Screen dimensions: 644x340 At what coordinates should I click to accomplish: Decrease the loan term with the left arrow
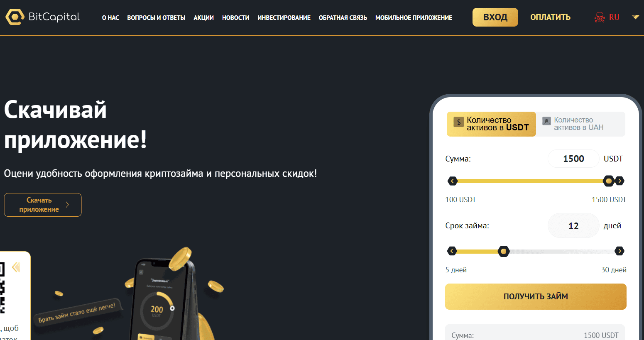452,251
